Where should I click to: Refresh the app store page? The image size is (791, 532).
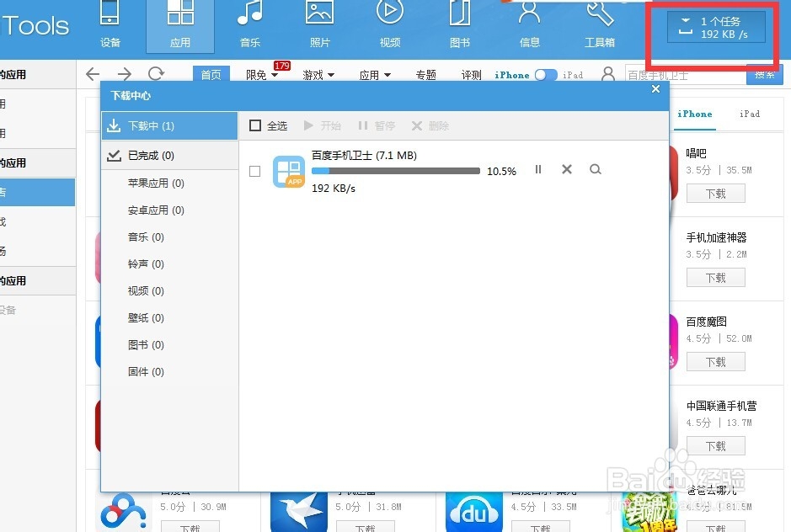pos(156,73)
